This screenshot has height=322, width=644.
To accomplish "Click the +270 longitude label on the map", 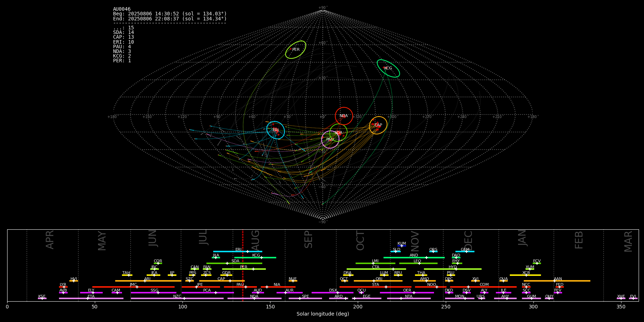I will pos(427,117).
